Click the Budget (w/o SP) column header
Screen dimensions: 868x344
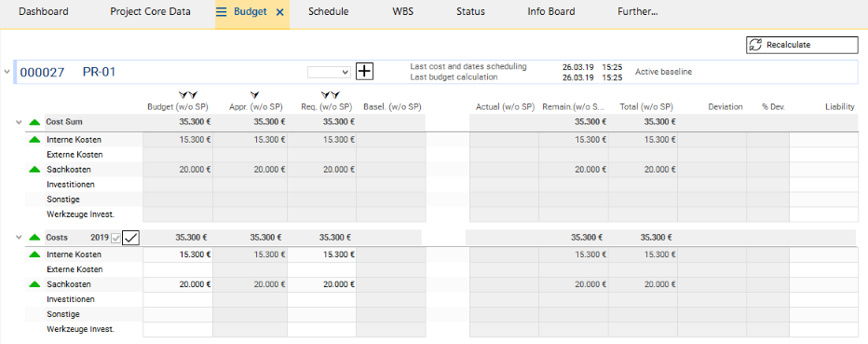click(177, 107)
